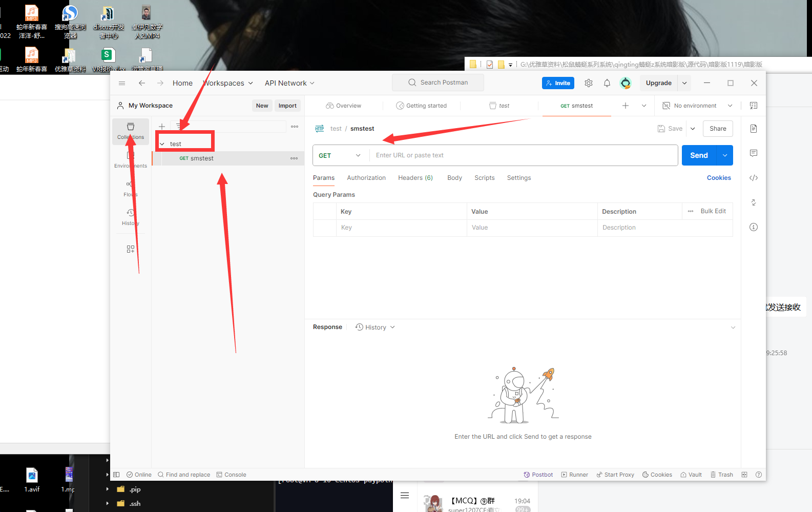Viewport: 812px width, 512px height.
Task: Open the Upgrade dropdown arrow
Action: pos(684,83)
